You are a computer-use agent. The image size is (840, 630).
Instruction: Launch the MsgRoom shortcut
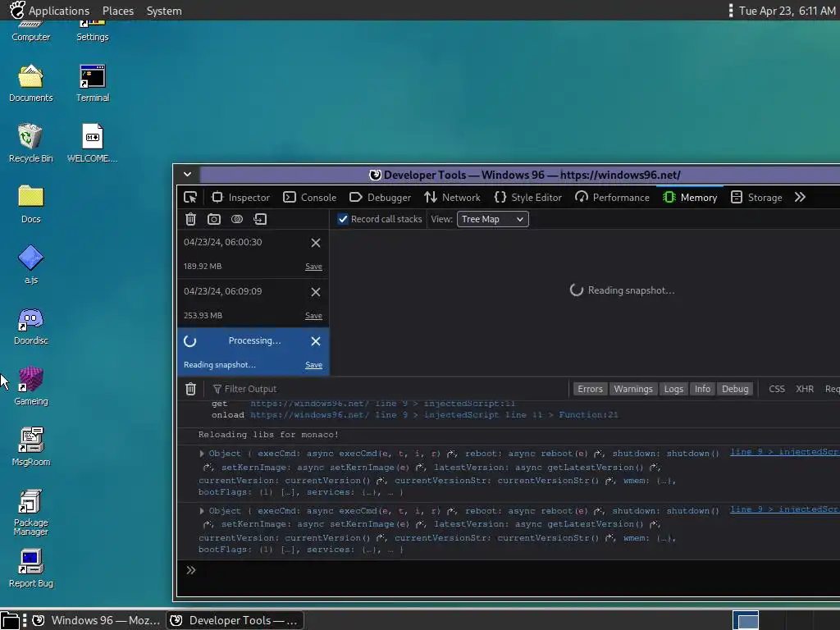tap(30, 447)
